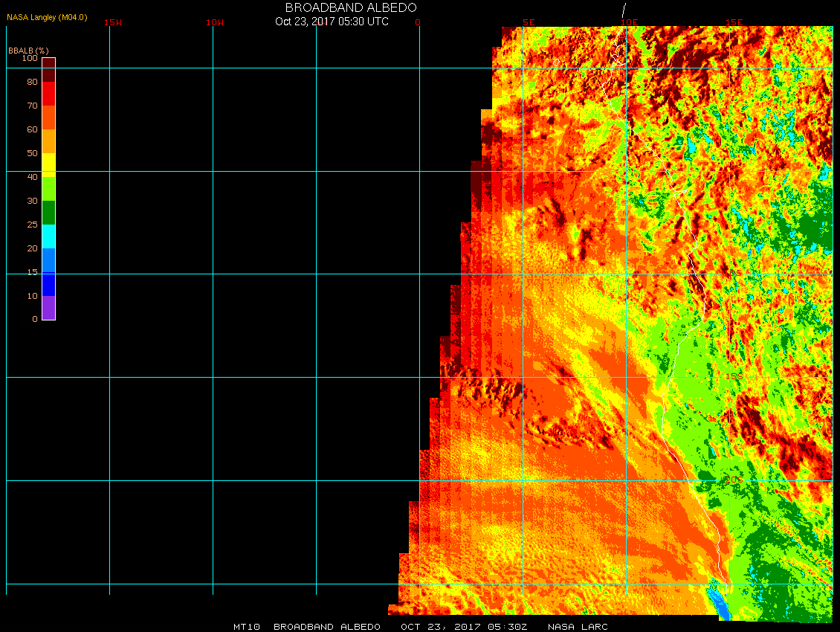Click the NASA LARC text in footer

[x=578, y=627]
